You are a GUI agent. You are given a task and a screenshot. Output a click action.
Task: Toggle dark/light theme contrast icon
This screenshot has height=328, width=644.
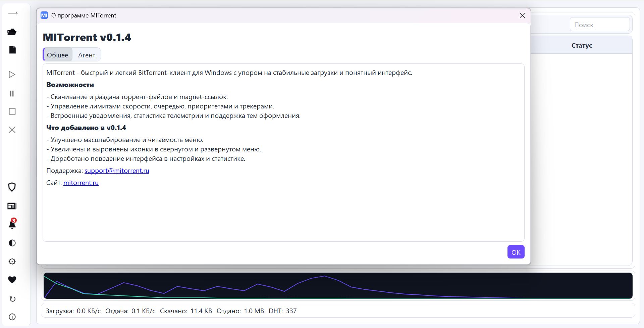(12, 243)
